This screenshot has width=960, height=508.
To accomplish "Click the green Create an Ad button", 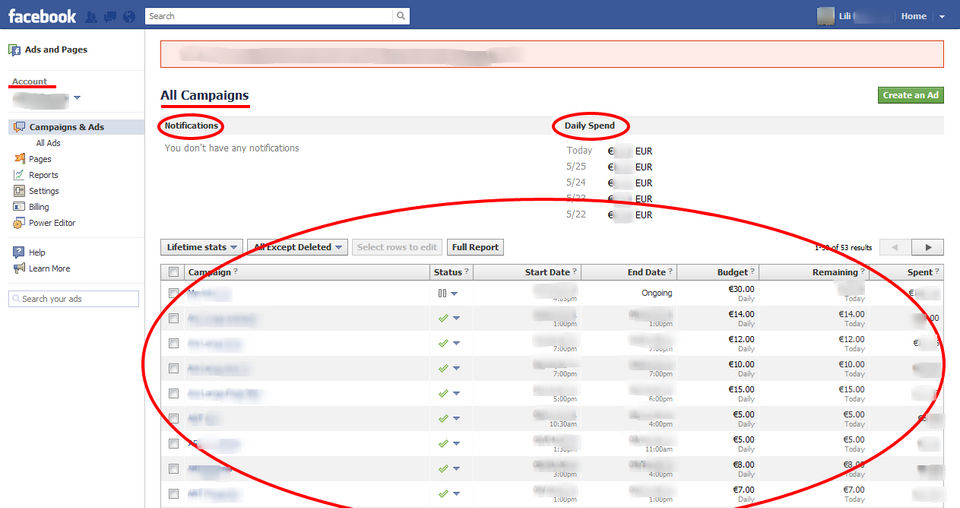I will point(910,95).
